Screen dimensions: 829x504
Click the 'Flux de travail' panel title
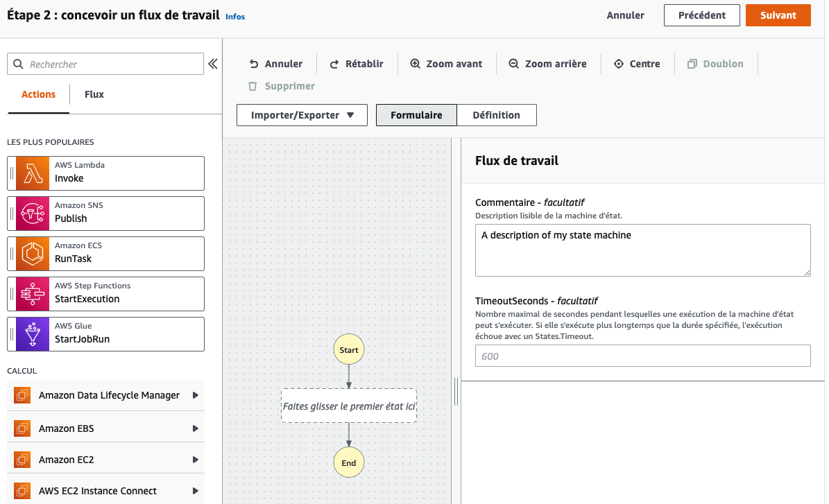[517, 161]
